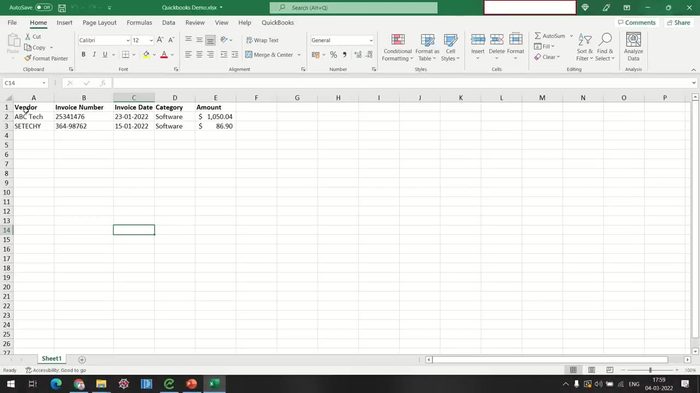The image size is (700, 393).
Task: Open the Number Format General dropdown
Action: pyautogui.click(x=371, y=40)
